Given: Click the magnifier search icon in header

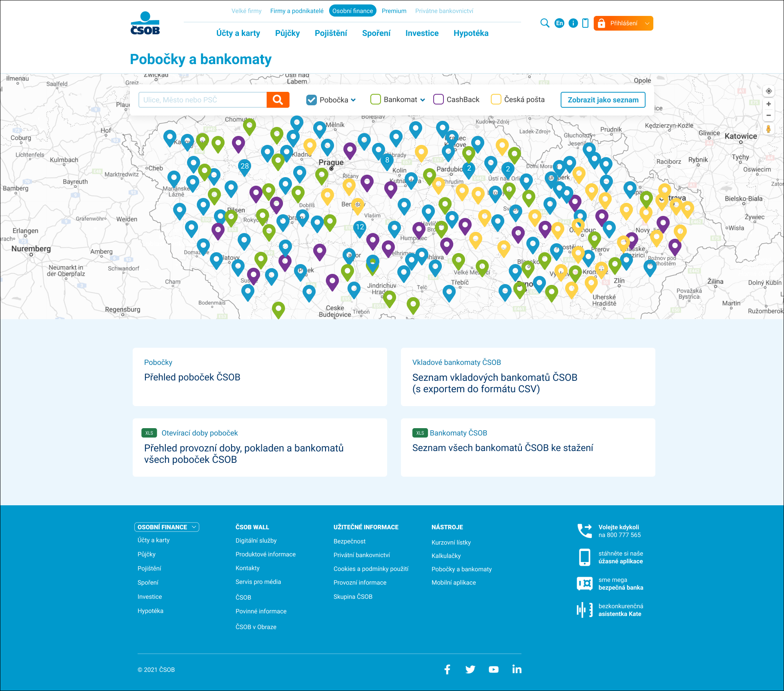Looking at the screenshot, I should 545,23.
